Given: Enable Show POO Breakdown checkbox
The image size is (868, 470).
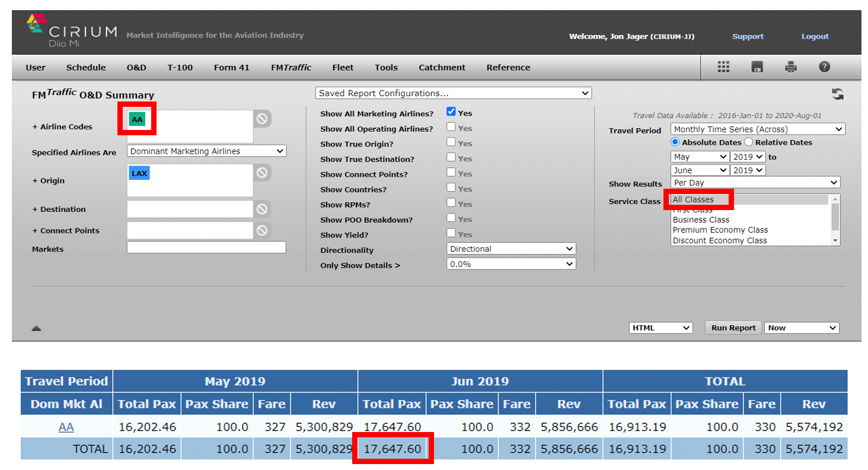Looking at the screenshot, I should click(451, 218).
